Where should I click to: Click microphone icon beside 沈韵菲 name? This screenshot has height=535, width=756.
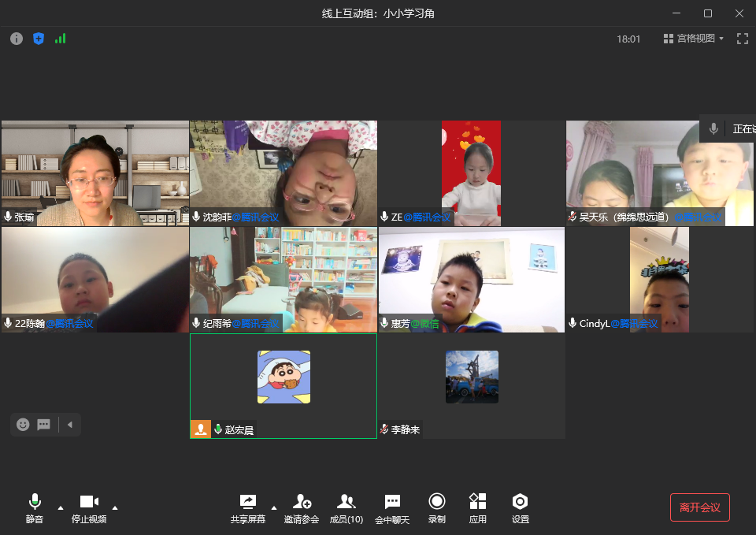pos(196,217)
